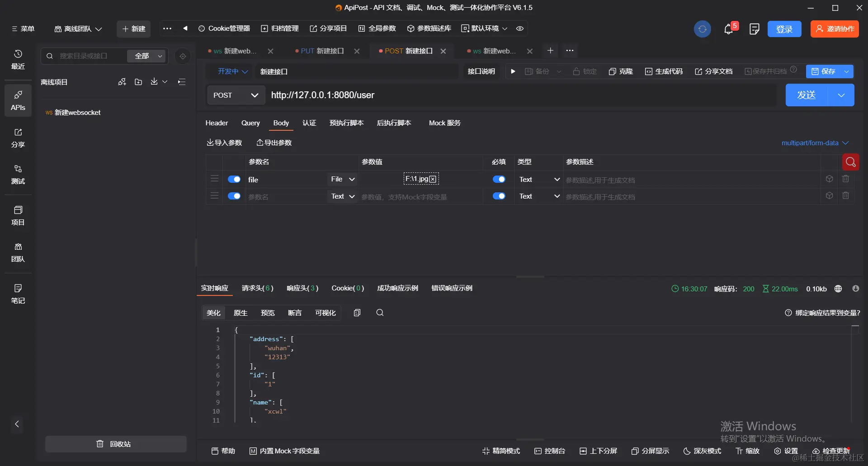Click the cube icon in file row
Screen dimensions: 868x466
coord(830,179)
